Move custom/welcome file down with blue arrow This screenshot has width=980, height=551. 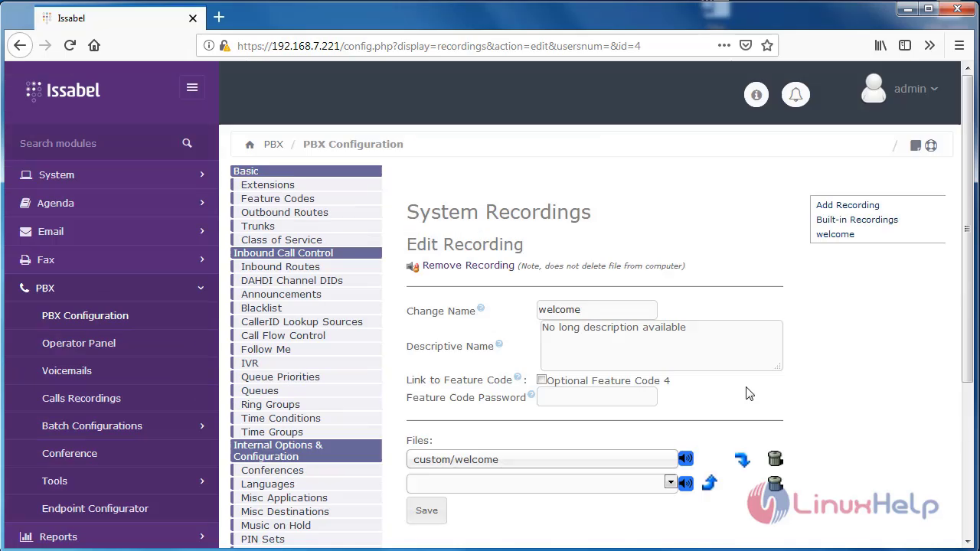[x=742, y=459]
